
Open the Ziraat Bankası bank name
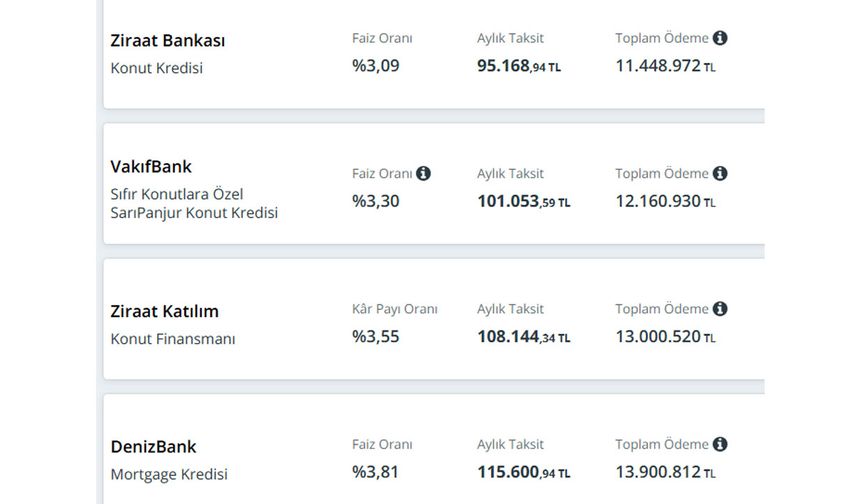point(167,41)
